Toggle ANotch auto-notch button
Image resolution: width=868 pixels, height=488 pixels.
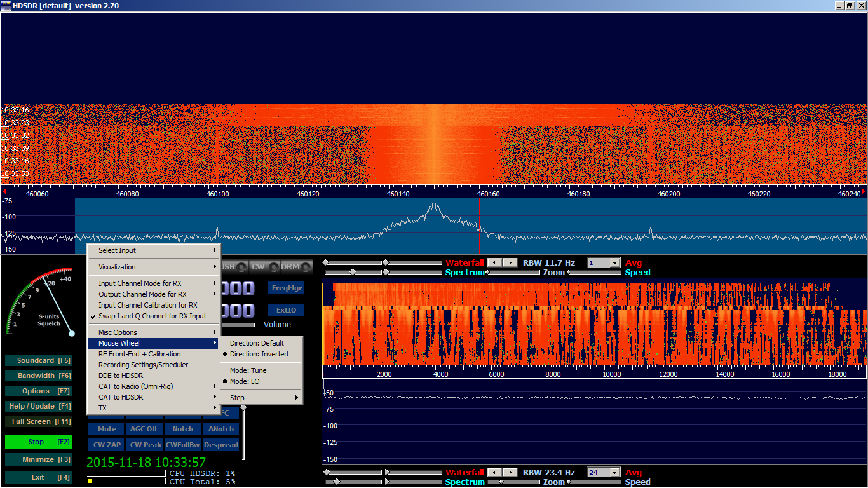pyautogui.click(x=221, y=429)
